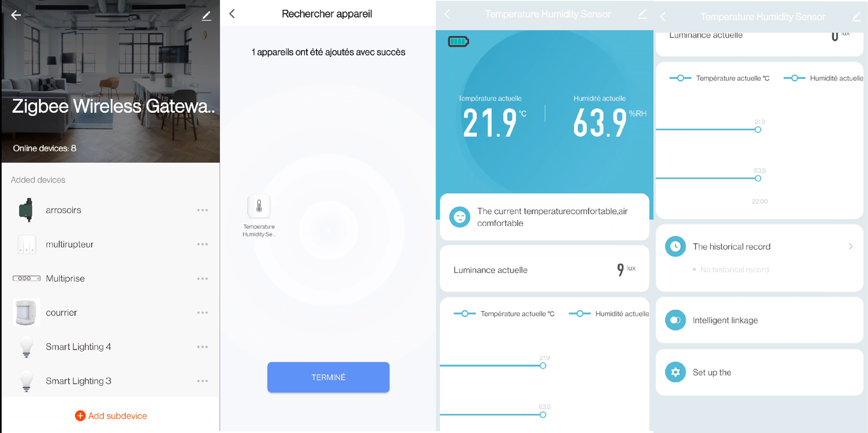
Task: Open more options for multirupteur
Action: [x=202, y=244]
